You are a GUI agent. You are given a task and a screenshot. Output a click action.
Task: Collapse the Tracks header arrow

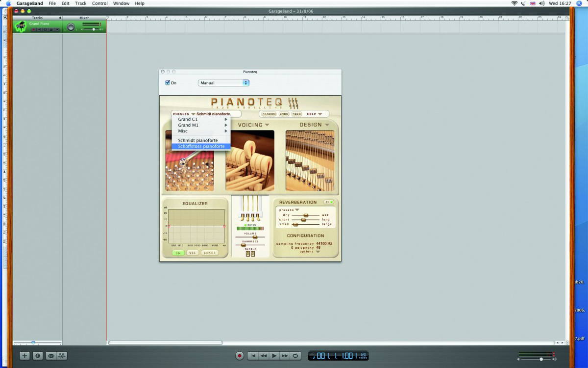coord(59,18)
